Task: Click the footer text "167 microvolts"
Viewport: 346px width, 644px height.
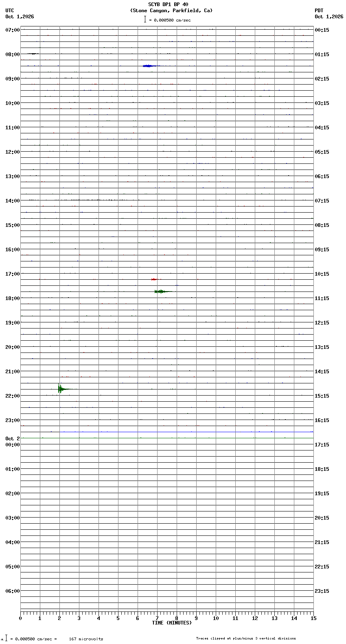Action: (86, 639)
